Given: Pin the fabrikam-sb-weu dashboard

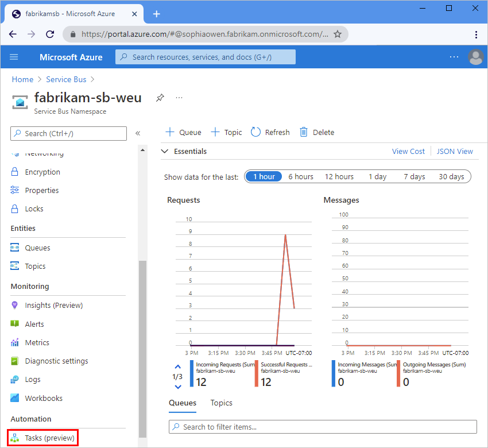Looking at the screenshot, I should pos(160,98).
